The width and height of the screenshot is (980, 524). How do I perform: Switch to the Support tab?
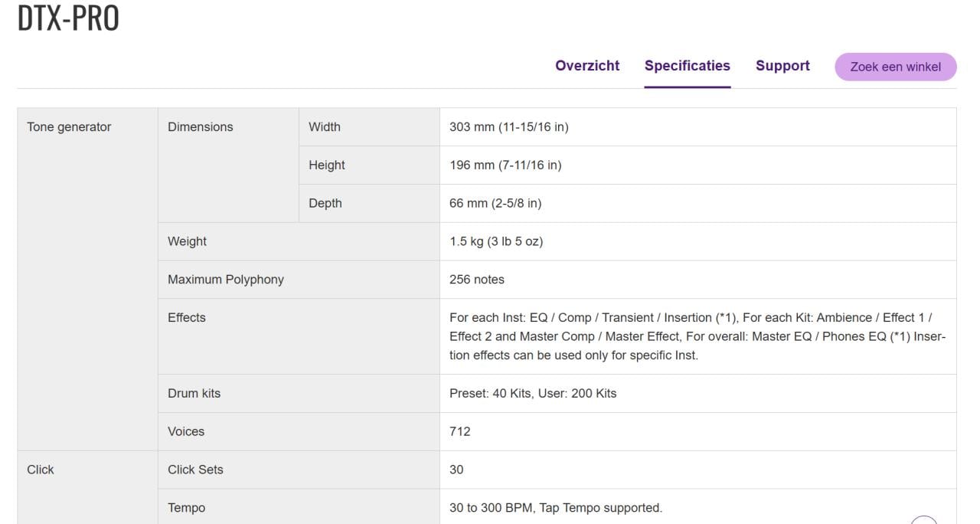(x=782, y=66)
